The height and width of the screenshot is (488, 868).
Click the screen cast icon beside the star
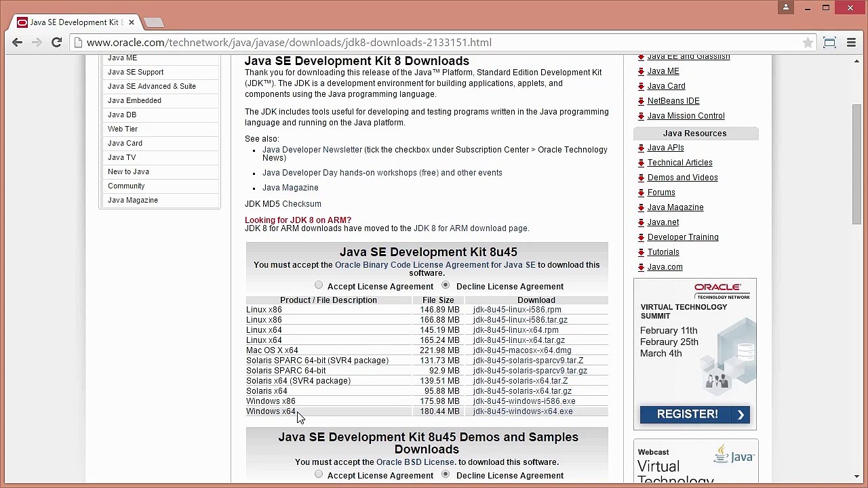coord(829,43)
